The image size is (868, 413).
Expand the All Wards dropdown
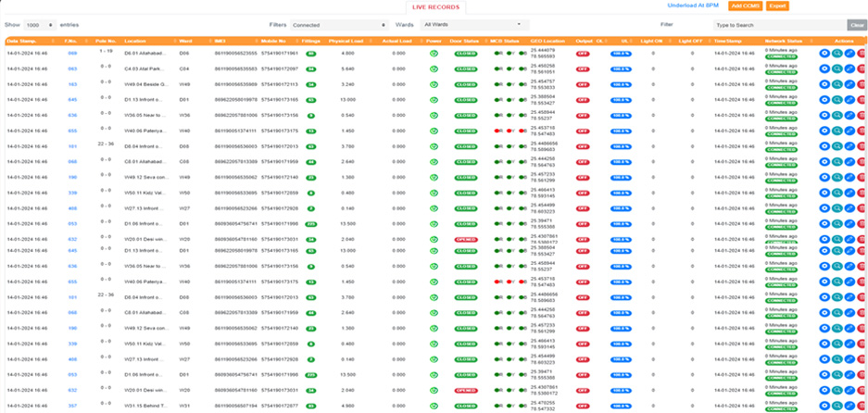pos(474,25)
